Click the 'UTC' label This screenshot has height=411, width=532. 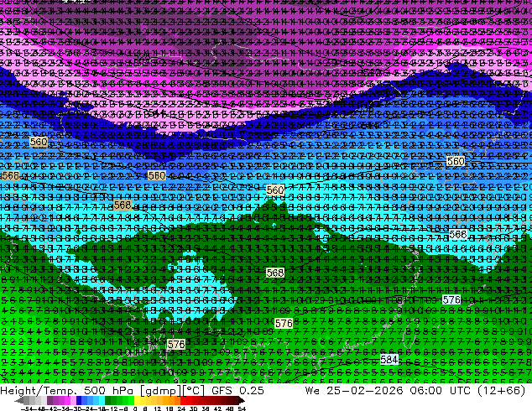pyautogui.click(x=460, y=390)
